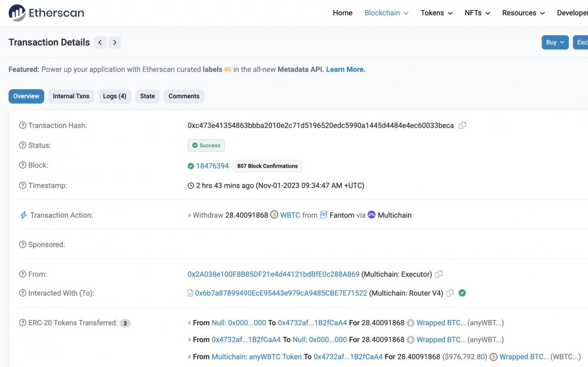
Task: Click token icon in first ERC-20 transfer row
Action: click(410, 323)
